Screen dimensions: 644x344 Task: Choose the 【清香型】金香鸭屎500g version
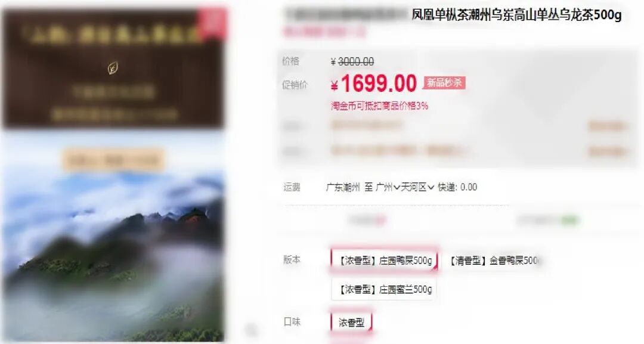[x=494, y=261]
